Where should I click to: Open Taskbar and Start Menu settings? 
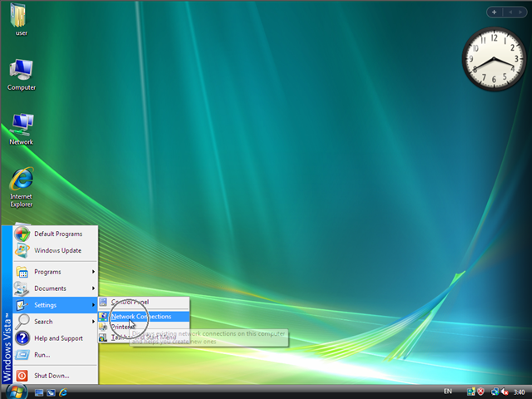(144, 337)
